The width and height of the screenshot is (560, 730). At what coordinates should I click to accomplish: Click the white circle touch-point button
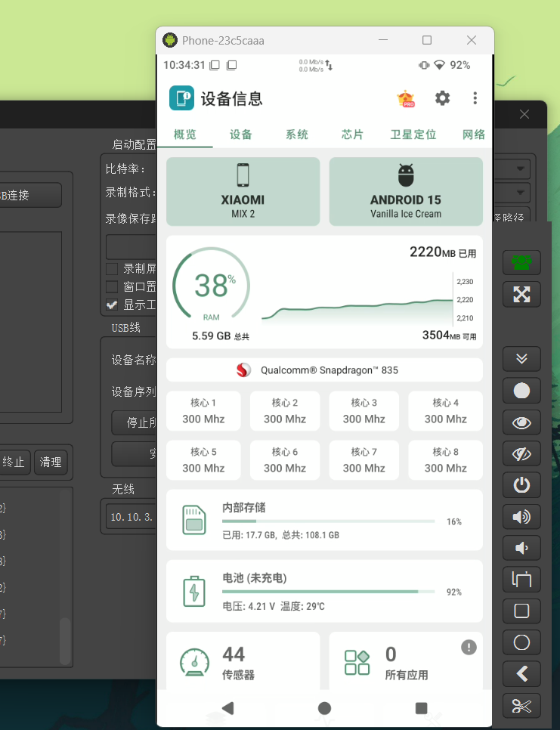[521, 390]
